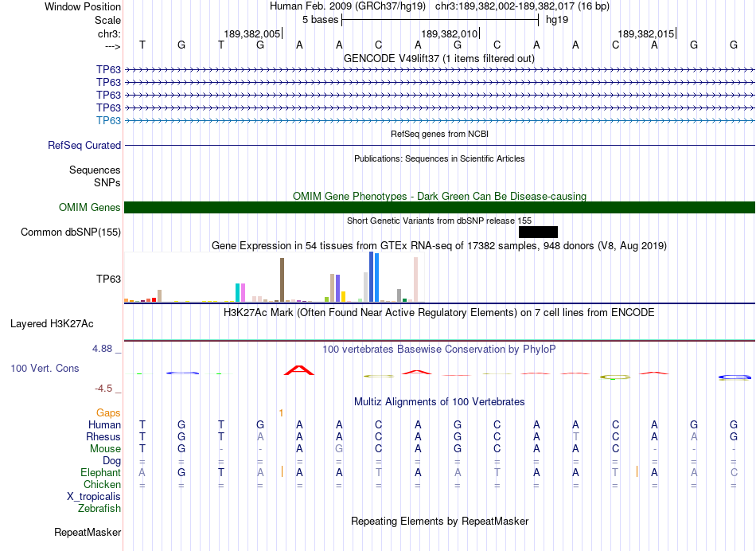The width and height of the screenshot is (756, 551).
Task: Click the 189,382,015 position marker
Action: (x=646, y=33)
